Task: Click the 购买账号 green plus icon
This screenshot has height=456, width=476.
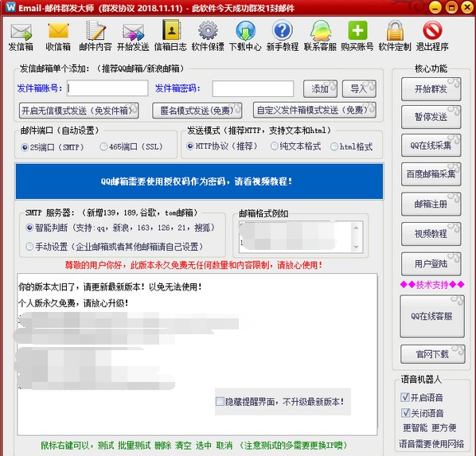Action: click(357, 36)
